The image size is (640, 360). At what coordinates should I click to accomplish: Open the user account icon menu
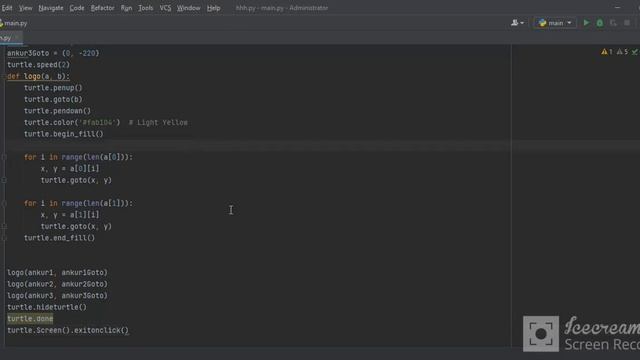[x=517, y=23]
